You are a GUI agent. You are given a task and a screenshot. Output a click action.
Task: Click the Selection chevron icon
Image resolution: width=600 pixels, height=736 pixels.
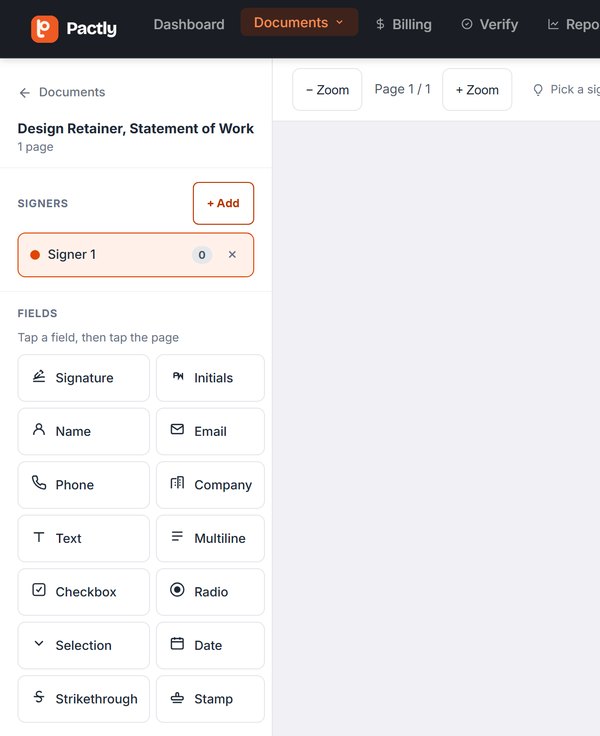(x=39, y=643)
